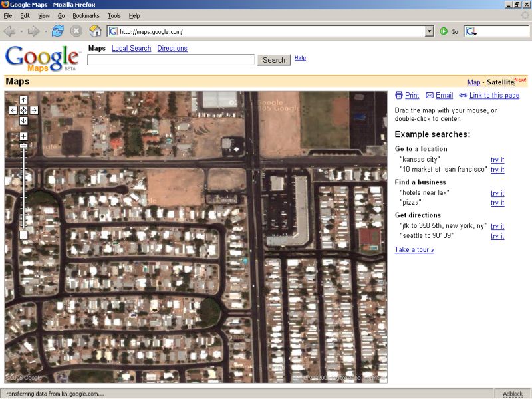Viewport: 532px width, 399px height.
Task: Click the center map return button
Action: (23, 110)
